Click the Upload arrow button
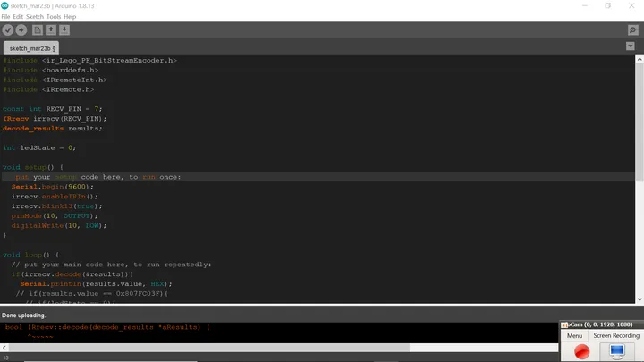The width and height of the screenshot is (644, 362). 21,30
